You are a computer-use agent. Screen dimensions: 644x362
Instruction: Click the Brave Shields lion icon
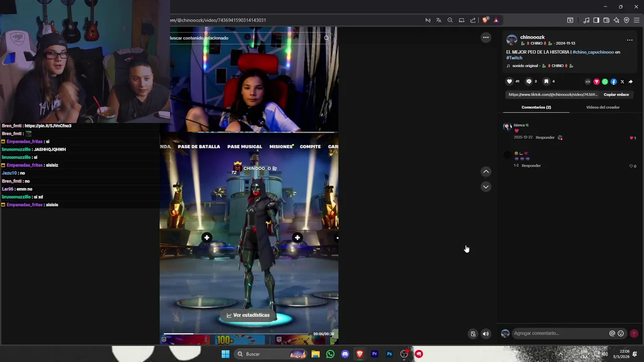tap(485, 20)
